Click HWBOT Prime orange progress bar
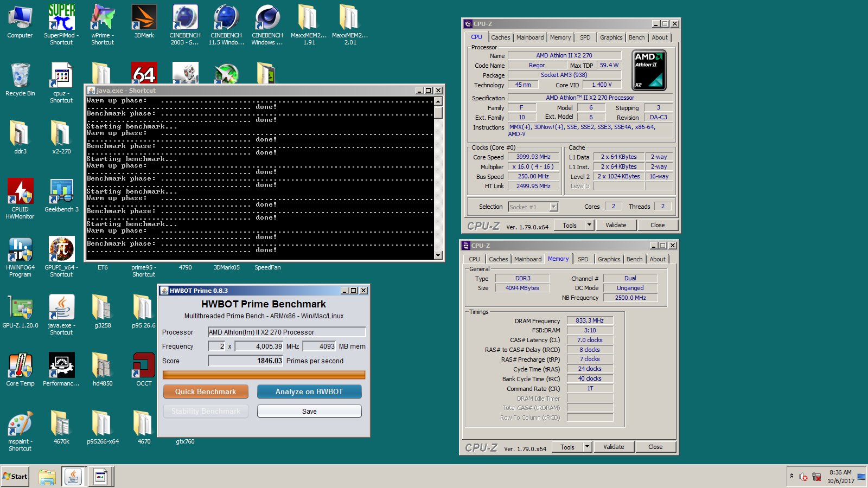This screenshot has width=868, height=488. pyautogui.click(x=264, y=375)
